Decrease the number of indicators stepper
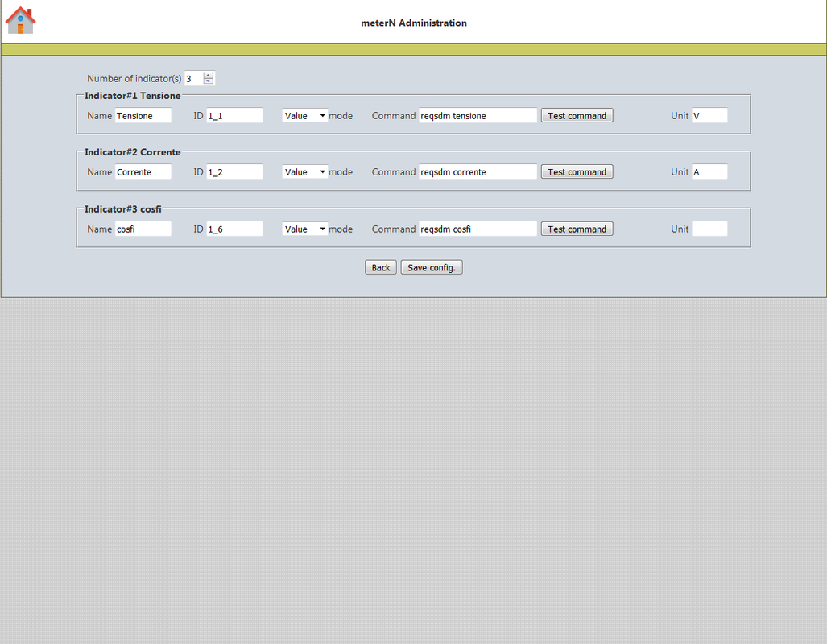Screen dimensions: 827x644 tap(209, 81)
